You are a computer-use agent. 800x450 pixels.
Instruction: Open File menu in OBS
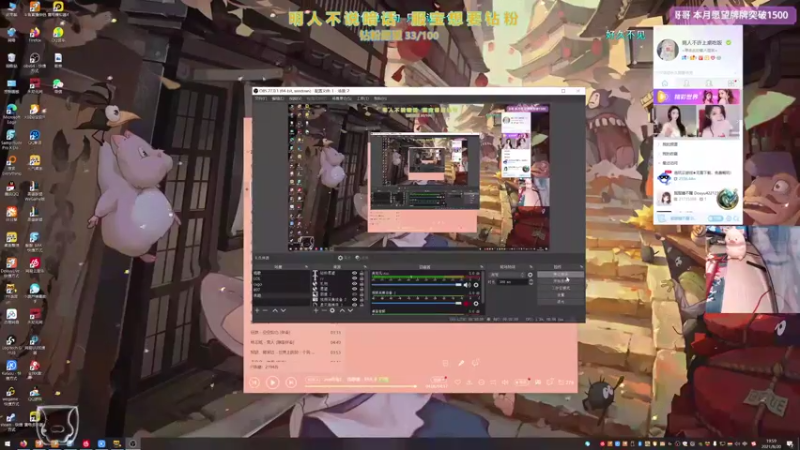coord(260,98)
